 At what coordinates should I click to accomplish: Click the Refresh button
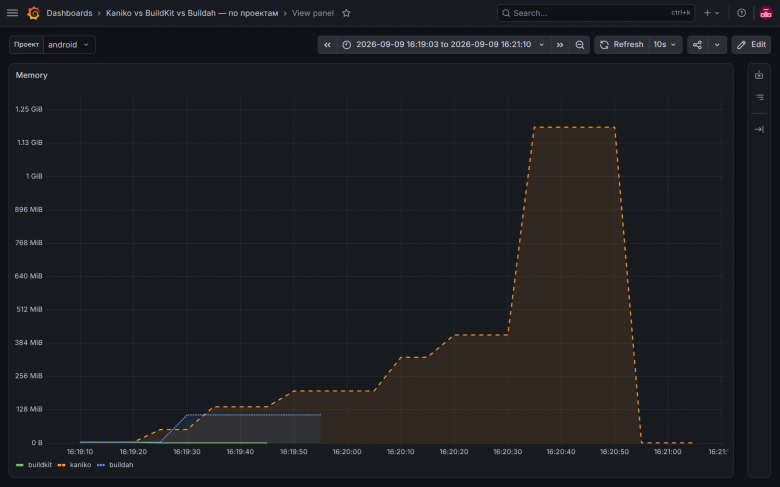pyautogui.click(x=622, y=45)
